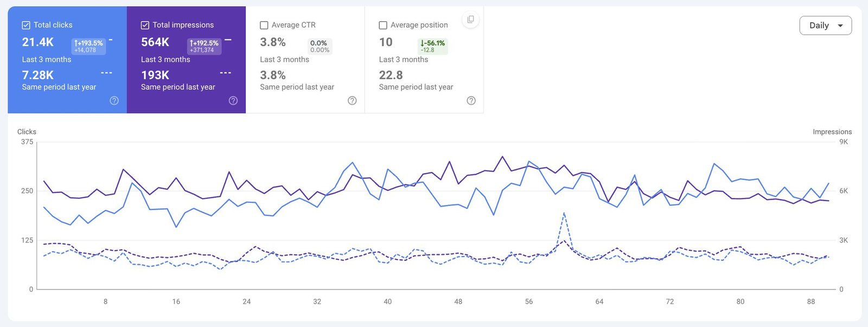
Task: Click the 0.0% CTR change badge
Action: coord(320,46)
